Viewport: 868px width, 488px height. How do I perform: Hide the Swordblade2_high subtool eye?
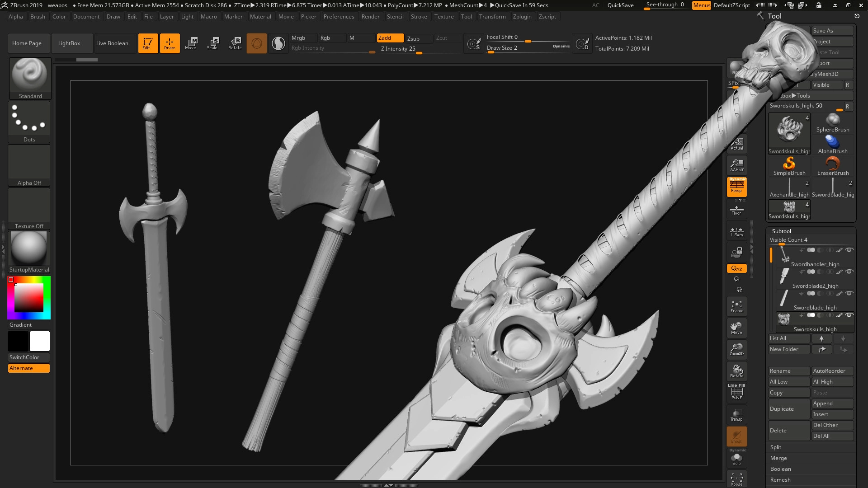pos(849,272)
